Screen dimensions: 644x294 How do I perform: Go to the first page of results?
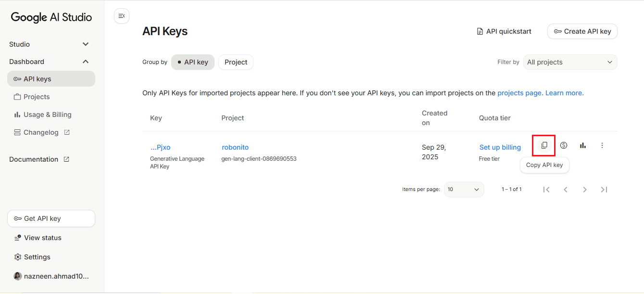[x=546, y=190]
